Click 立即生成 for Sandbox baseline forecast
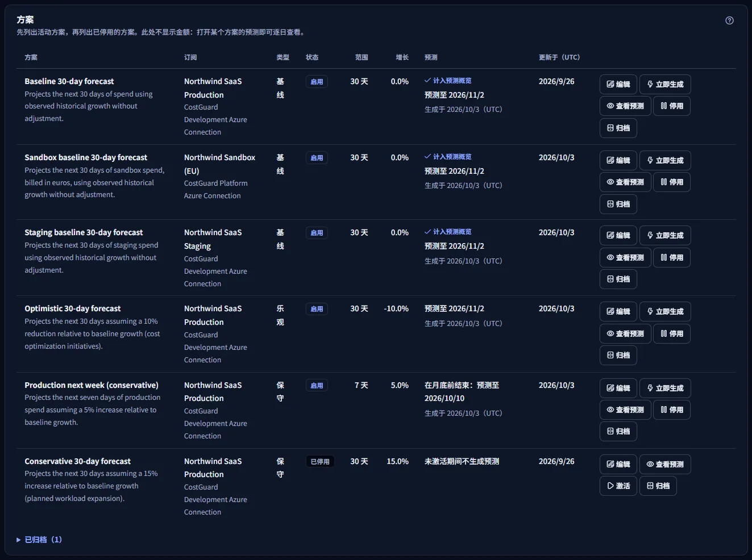This screenshot has height=560, width=752. click(x=665, y=160)
